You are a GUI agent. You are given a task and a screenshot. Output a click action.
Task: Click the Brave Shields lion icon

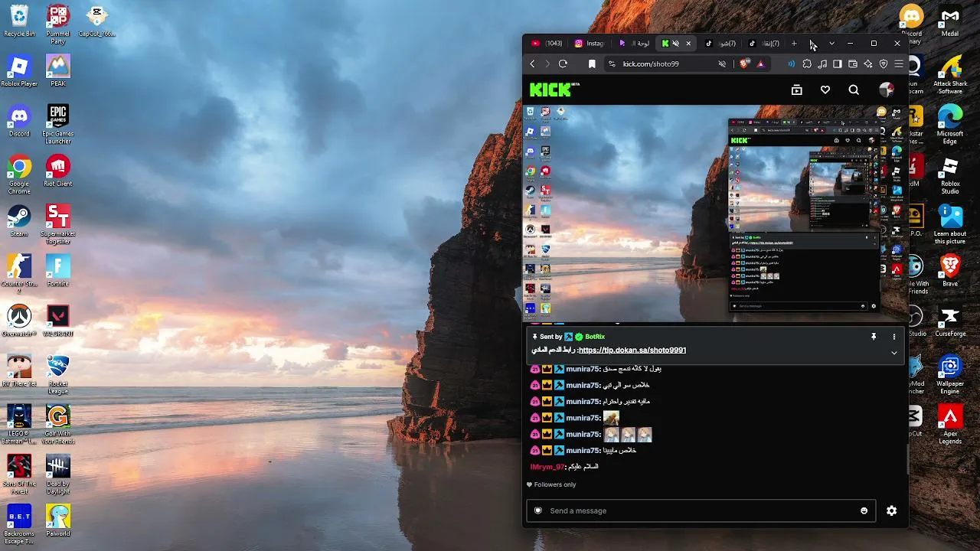744,64
